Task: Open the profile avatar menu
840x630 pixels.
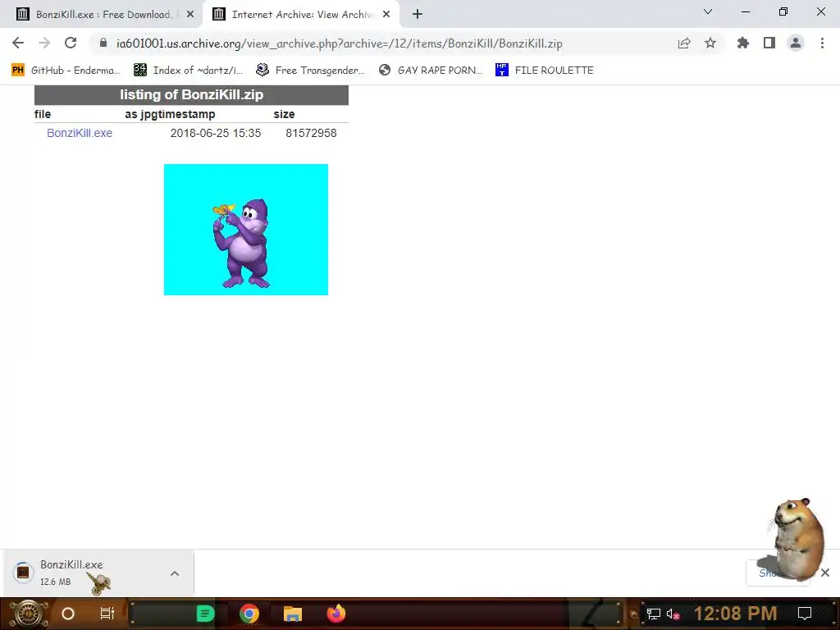Action: tap(796, 43)
